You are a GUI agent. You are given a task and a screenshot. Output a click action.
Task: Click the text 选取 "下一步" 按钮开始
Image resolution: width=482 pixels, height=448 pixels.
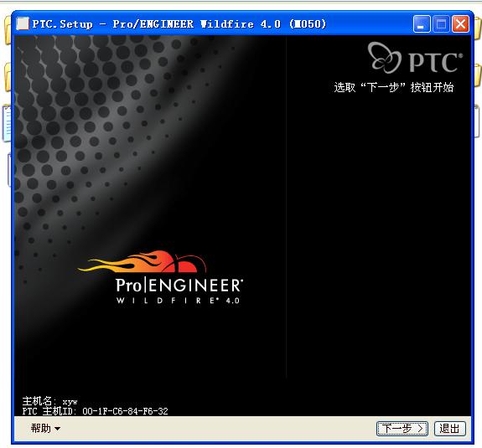tap(394, 88)
